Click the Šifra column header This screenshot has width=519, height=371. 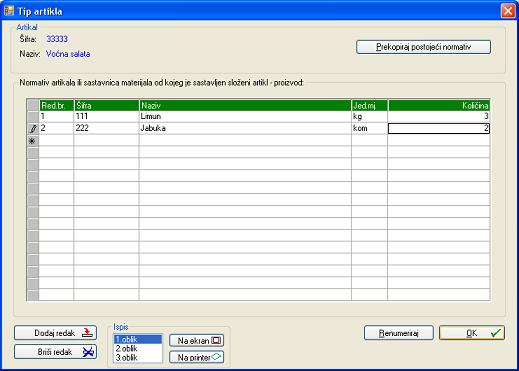(x=106, y=106)
